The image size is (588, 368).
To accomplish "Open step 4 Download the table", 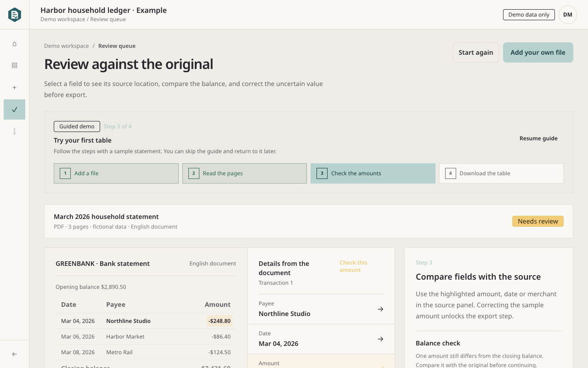I will (x=501, y=173).
